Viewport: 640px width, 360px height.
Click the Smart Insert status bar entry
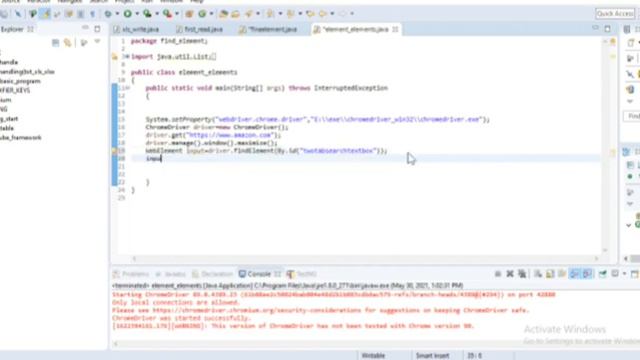pyautogui.click(x=432, y=356)
